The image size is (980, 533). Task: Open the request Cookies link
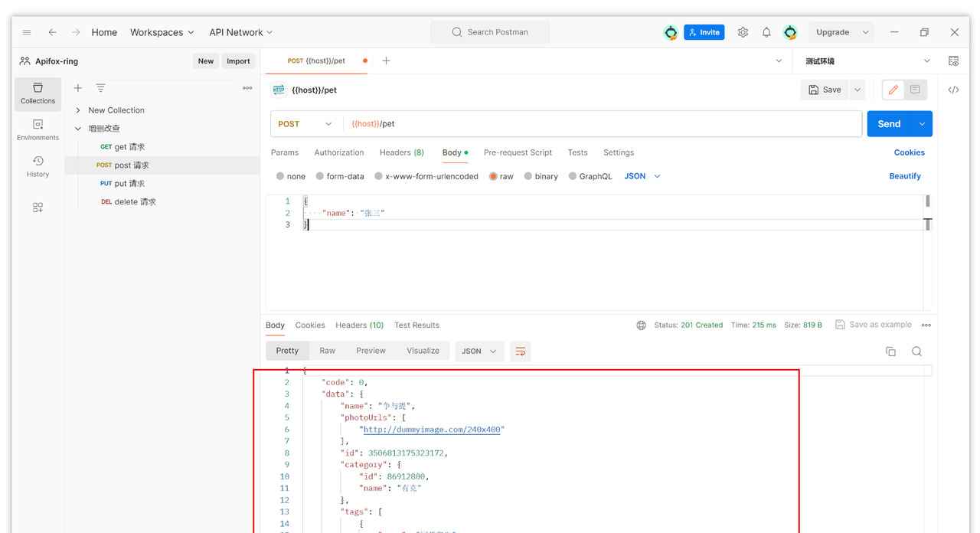910,152
